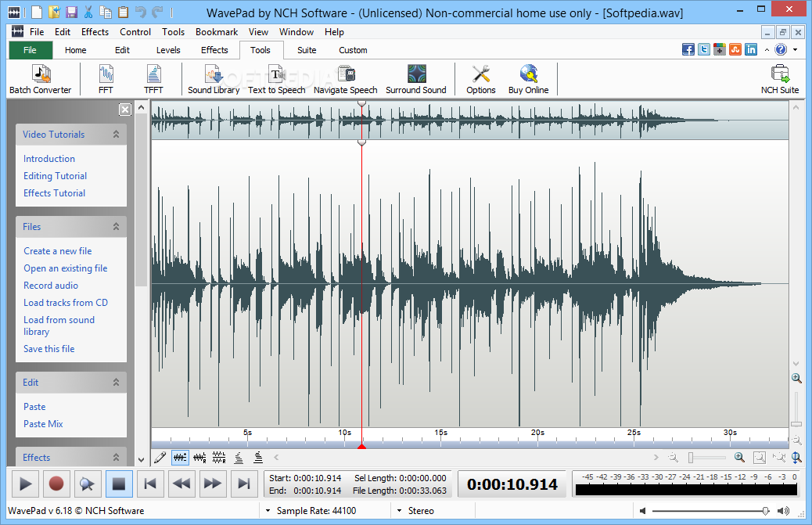Open the Introduction tutorial link
812x525 pixels.
49,158
